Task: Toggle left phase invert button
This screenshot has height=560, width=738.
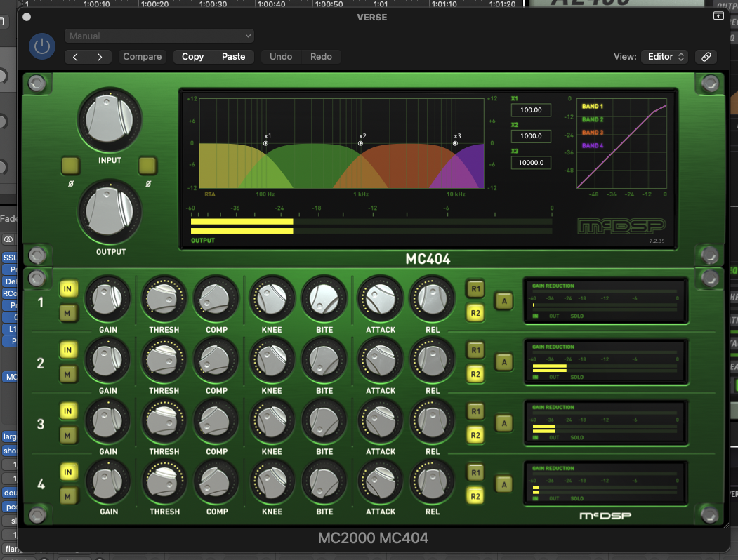Action: pos(71,166)
